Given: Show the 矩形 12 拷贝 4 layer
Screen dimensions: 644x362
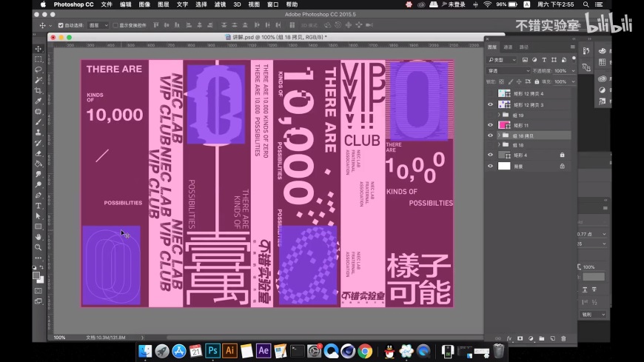Looking at the screenshot, I should pos(490,94).
